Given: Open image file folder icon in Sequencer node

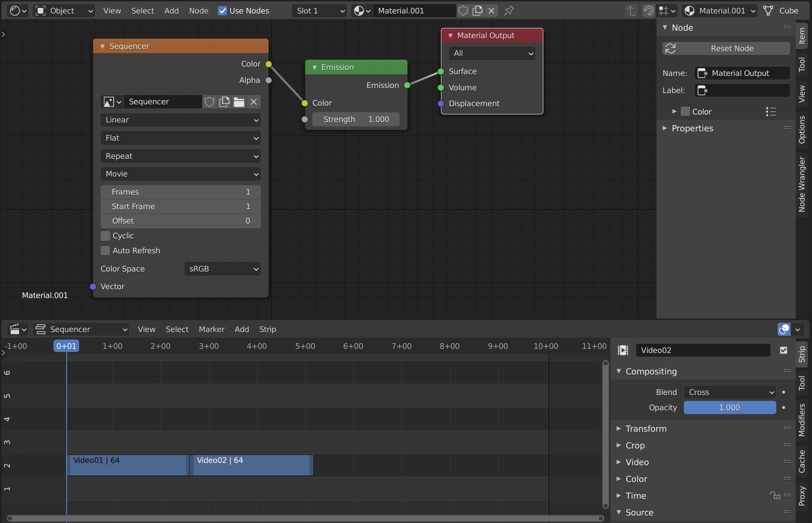Looking at the screenshot, I should click(x=239, y=102).
